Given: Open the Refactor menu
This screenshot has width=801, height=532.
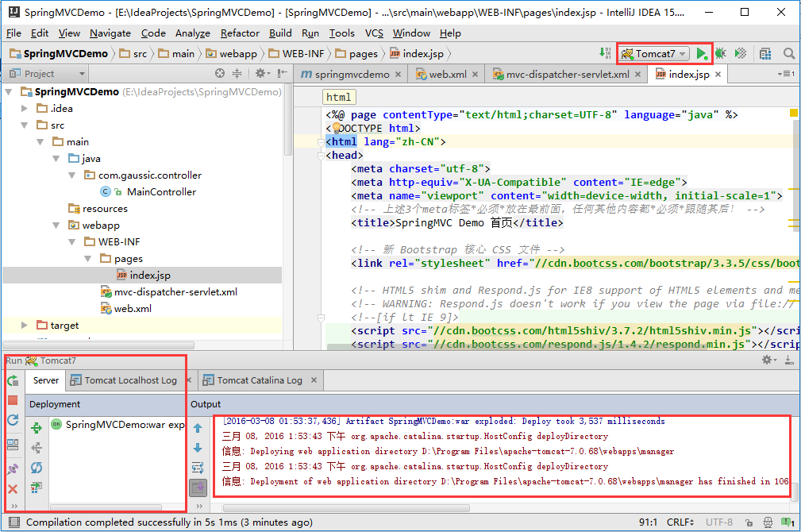Looking at the screenshot, I should 240,33.
